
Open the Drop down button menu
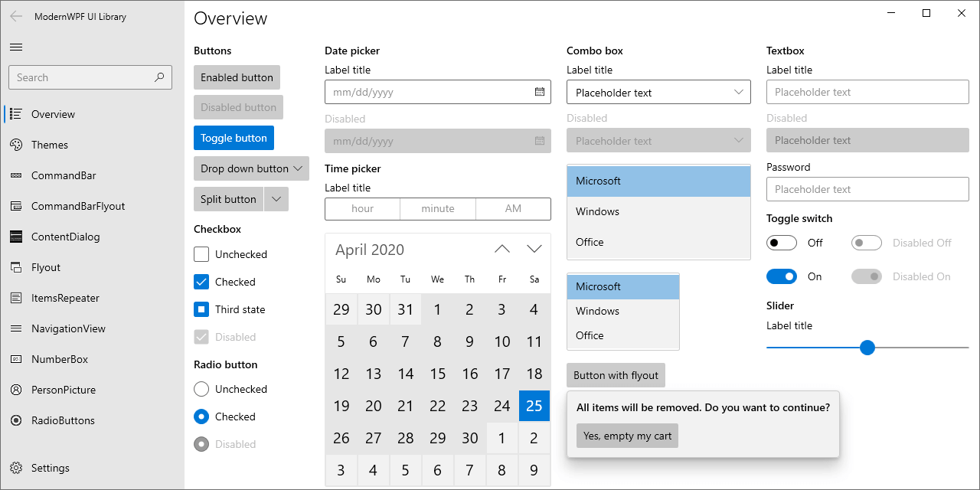[x=251, y=168]
